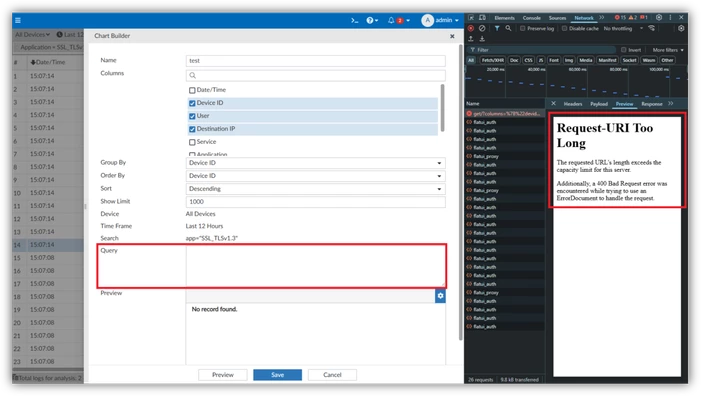Click the Preview button at dialog bottom
This screenshot has width=701, height=396.
223,375
